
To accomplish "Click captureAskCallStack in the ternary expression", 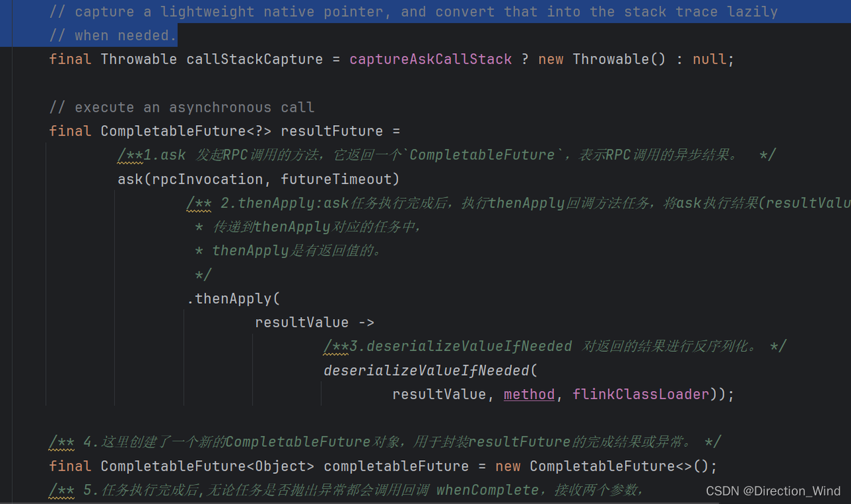I will [431, 59].
